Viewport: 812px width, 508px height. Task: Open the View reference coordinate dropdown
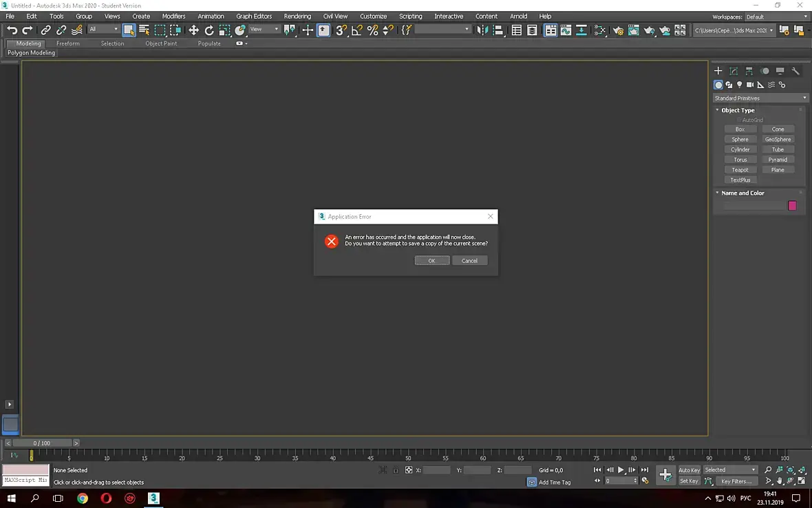264,30
